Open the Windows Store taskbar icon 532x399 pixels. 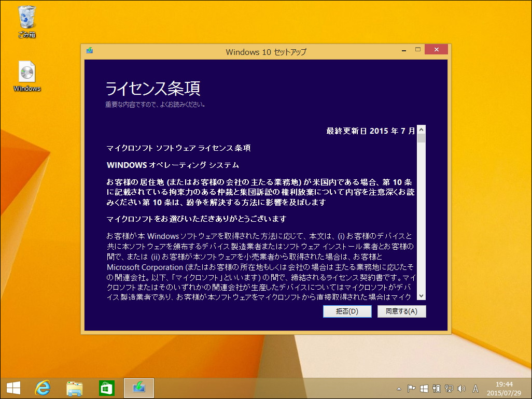[x=106, y=388]
